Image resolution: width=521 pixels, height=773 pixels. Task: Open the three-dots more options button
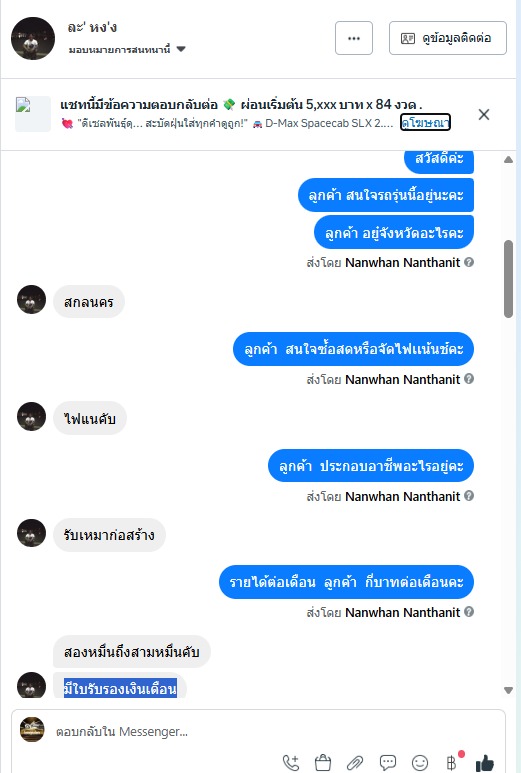tap(354, 38)
